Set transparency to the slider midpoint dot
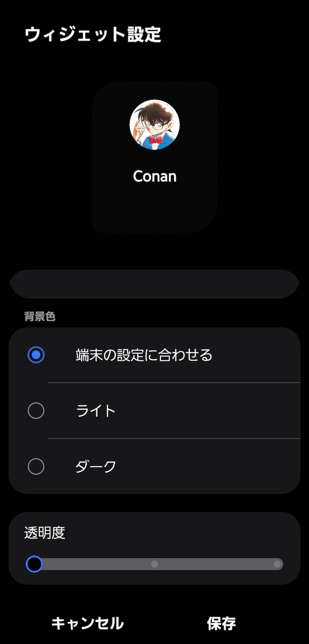This screenshot has width=309, height=644. (154, 564)
